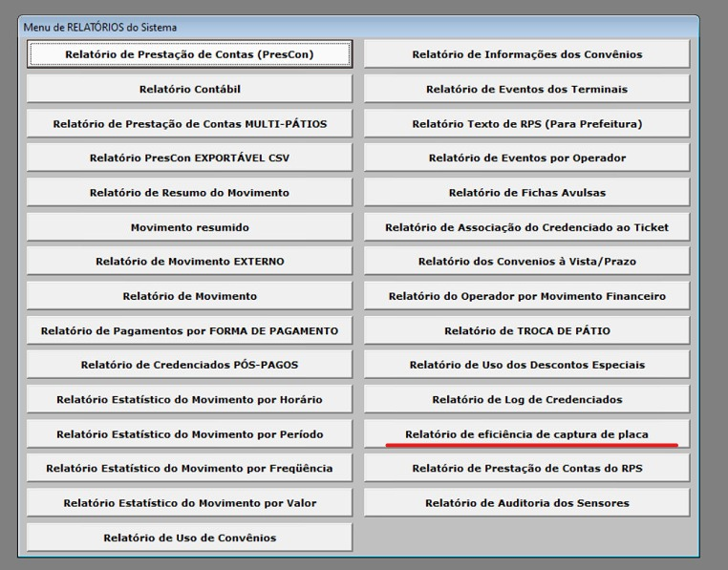Open Relatório de Credenciados PÓS-PAGOS
Image resolution: width=728 pixels, height=570 pixels.
coord(189,365)
